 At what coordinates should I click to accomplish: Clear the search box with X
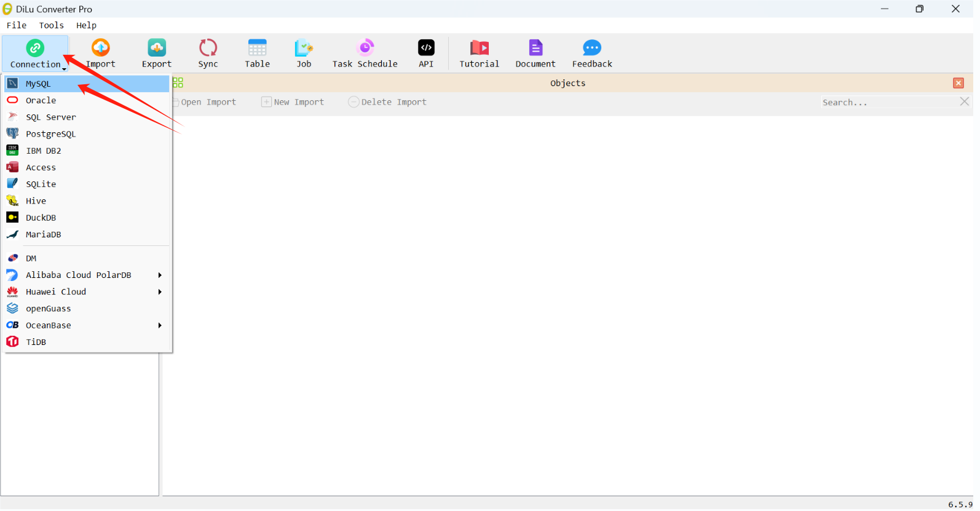click(x=965, y=101)
